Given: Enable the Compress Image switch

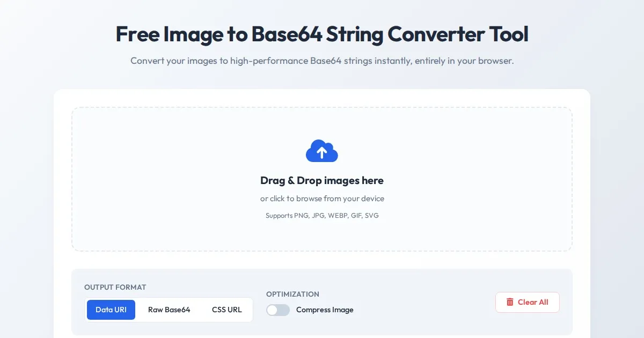Looking at the screenshot, I should 278,310.
